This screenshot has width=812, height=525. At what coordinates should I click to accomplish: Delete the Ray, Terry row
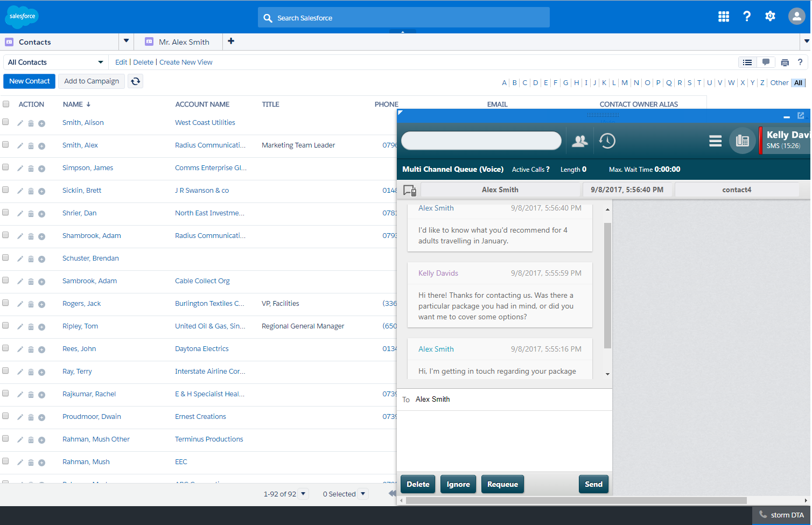31,372
